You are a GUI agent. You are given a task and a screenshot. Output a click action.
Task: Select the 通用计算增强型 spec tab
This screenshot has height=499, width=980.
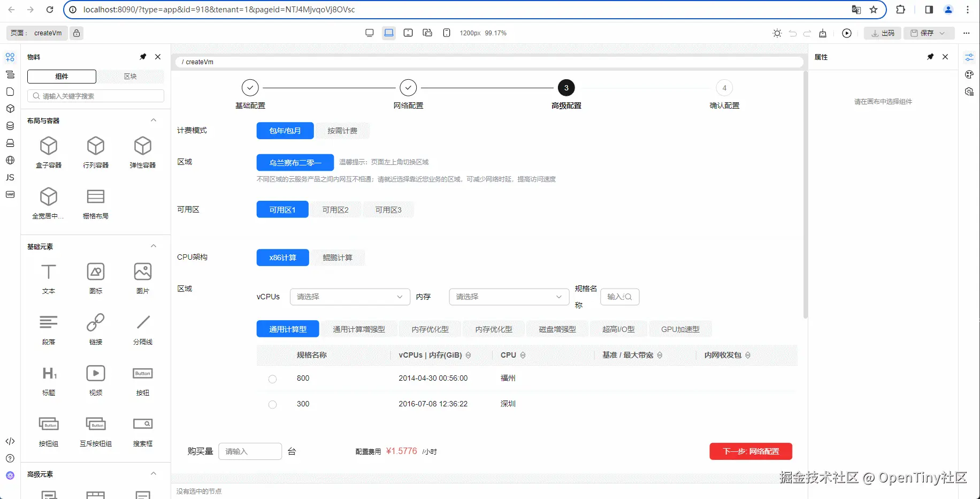(x=359, y=329)
